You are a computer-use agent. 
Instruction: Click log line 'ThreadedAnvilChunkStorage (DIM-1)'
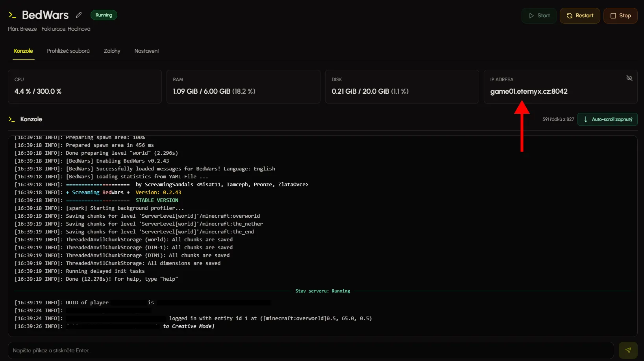point(124,248)
